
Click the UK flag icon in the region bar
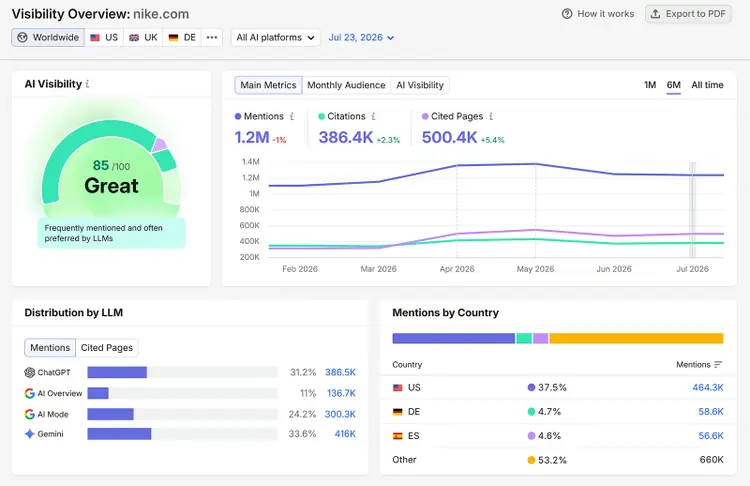pos(134,37)
